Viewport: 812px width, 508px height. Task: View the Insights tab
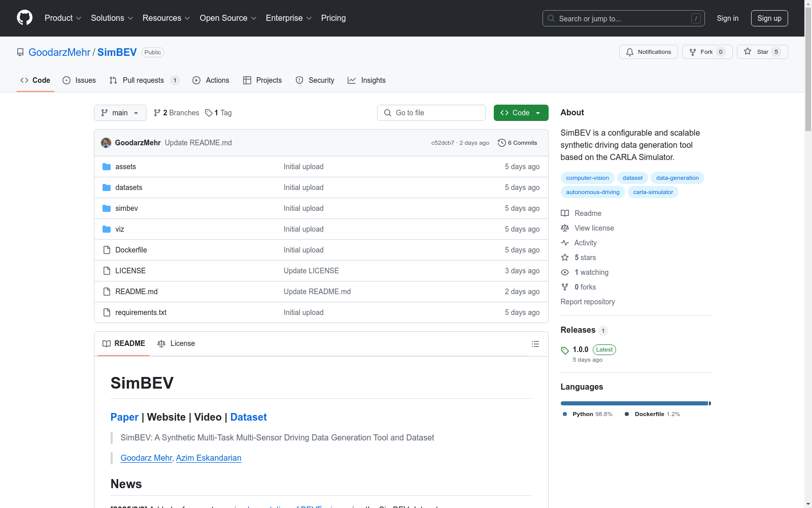366,80
